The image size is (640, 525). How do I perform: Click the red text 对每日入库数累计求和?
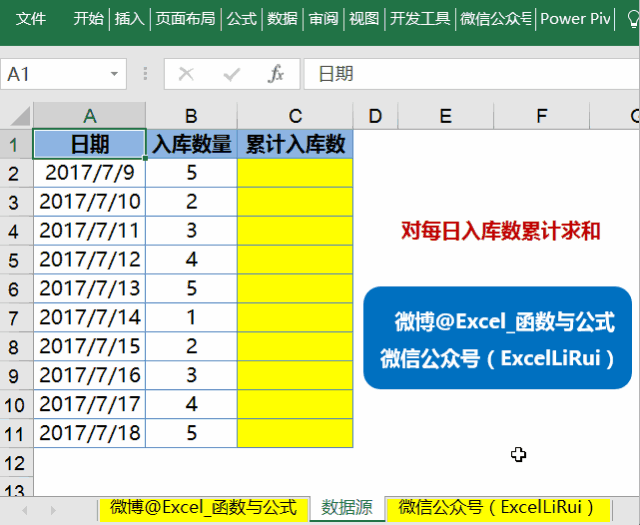[x=500, y=231]
